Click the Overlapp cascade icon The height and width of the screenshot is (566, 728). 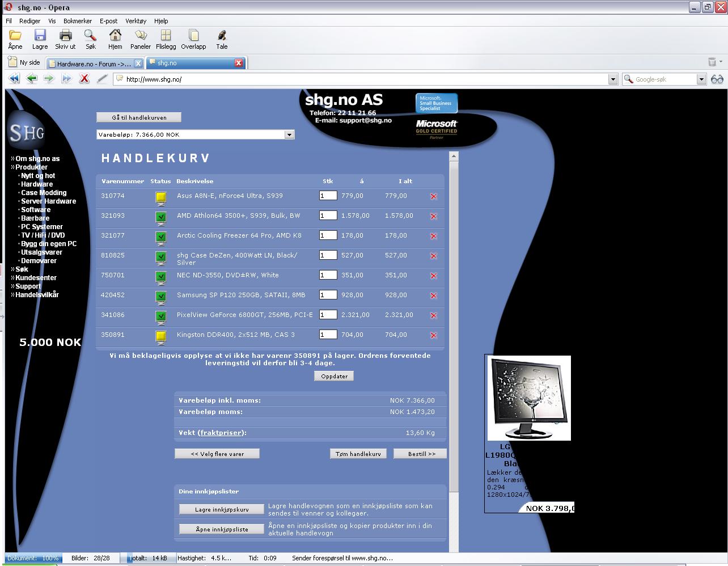click(x=193, y=36)
